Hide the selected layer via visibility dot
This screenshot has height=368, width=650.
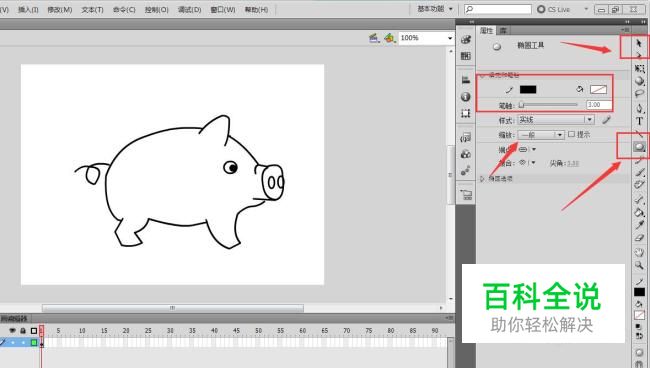[13, 343]
